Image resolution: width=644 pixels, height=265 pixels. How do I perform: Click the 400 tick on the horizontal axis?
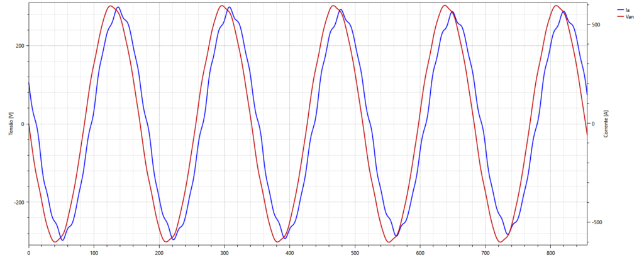[x=289, y=253]
